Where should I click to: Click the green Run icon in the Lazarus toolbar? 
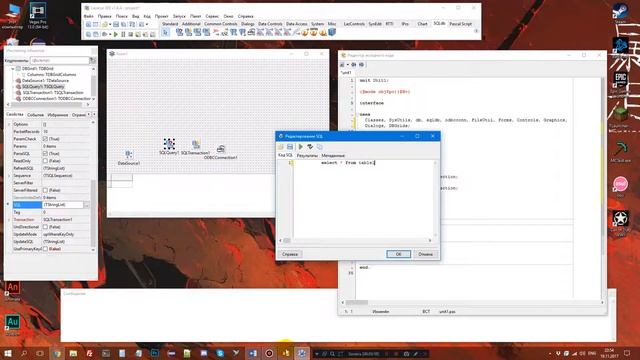point(116,34)
